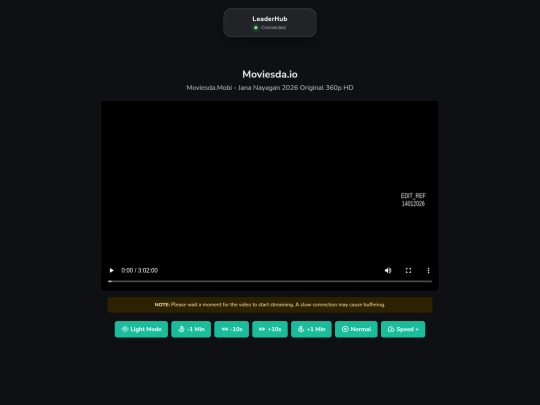
Task: Click the Jana Nayagan 2026 file title
Action: [x=270, y=87]
